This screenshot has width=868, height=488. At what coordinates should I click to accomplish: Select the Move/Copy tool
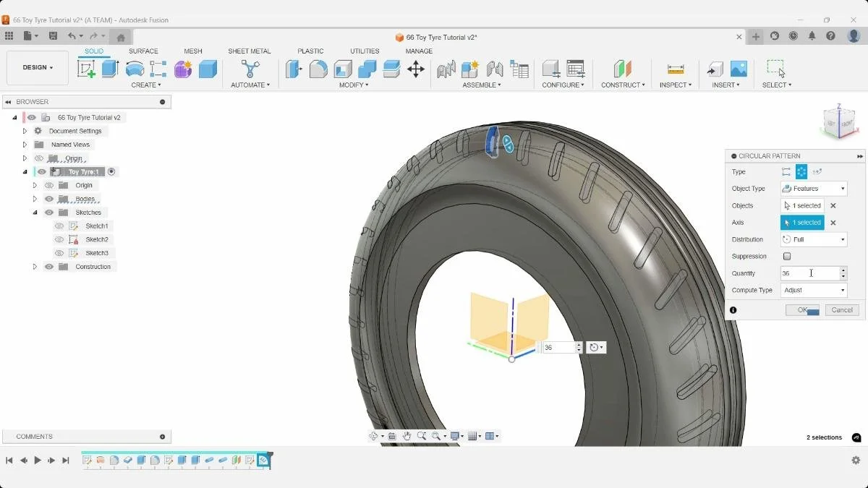pos(416,69)
